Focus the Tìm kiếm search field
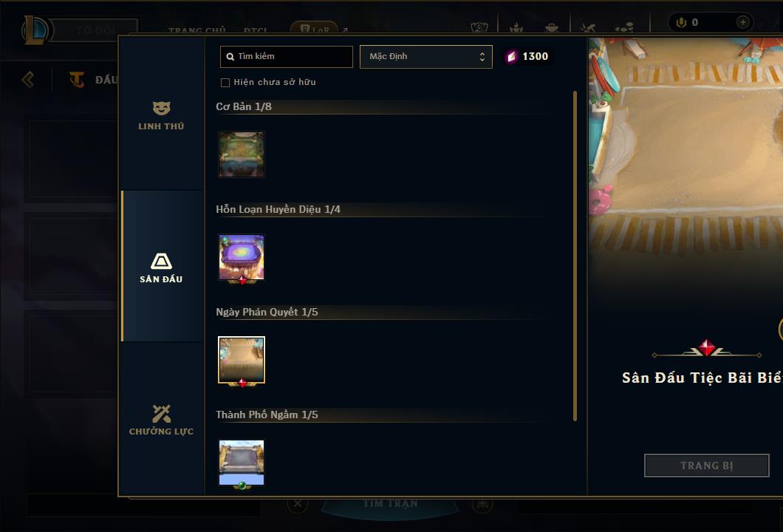The width and height of the screenshot is (783, 532). coord(286,56)
